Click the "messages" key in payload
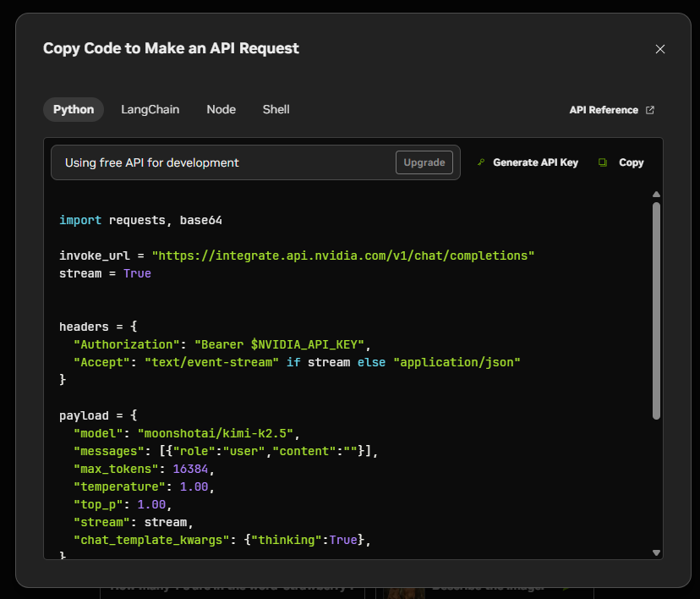700x599 pixels. 109,451
